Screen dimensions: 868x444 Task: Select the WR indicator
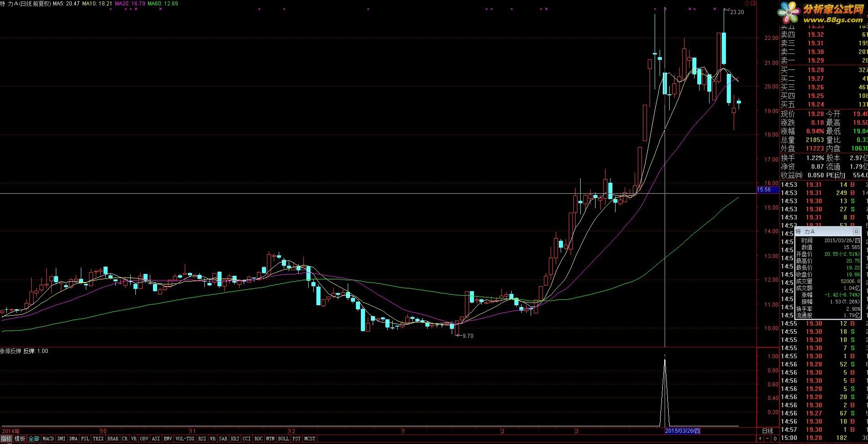tap(212, 439)
